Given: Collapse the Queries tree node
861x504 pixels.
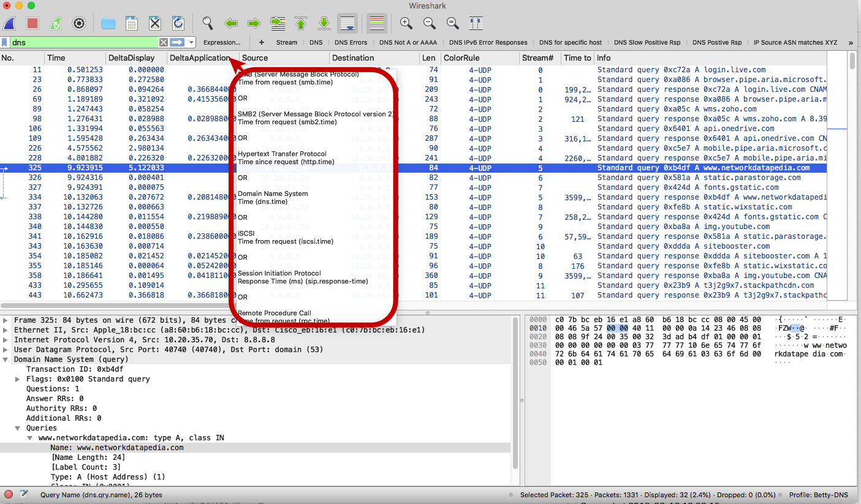Looking at the screenshot, I should click(x=18, y=428).
